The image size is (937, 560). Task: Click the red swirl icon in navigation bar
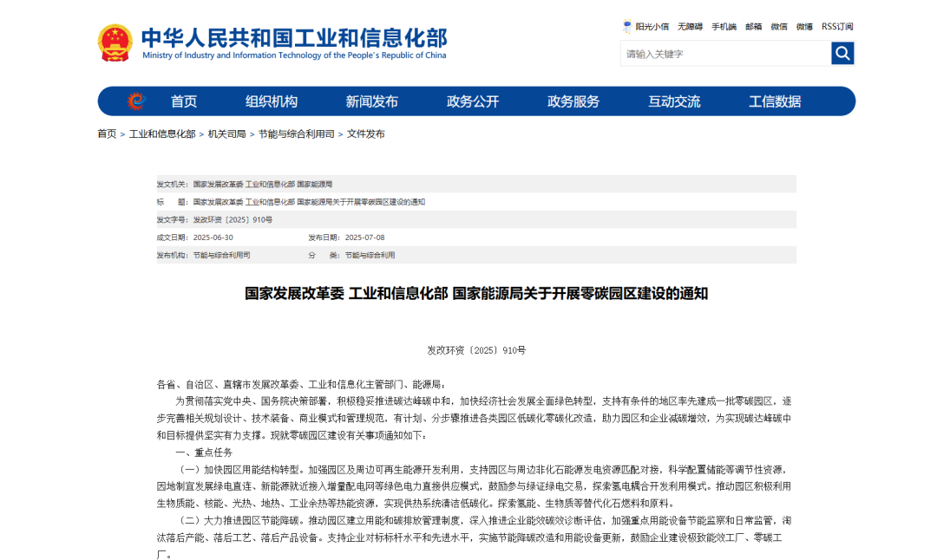136,101
